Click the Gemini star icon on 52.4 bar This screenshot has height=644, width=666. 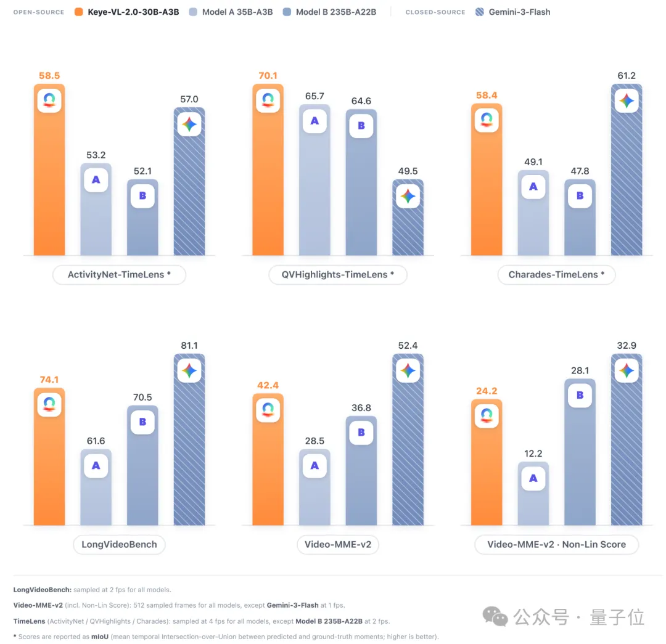pos(408,370)
